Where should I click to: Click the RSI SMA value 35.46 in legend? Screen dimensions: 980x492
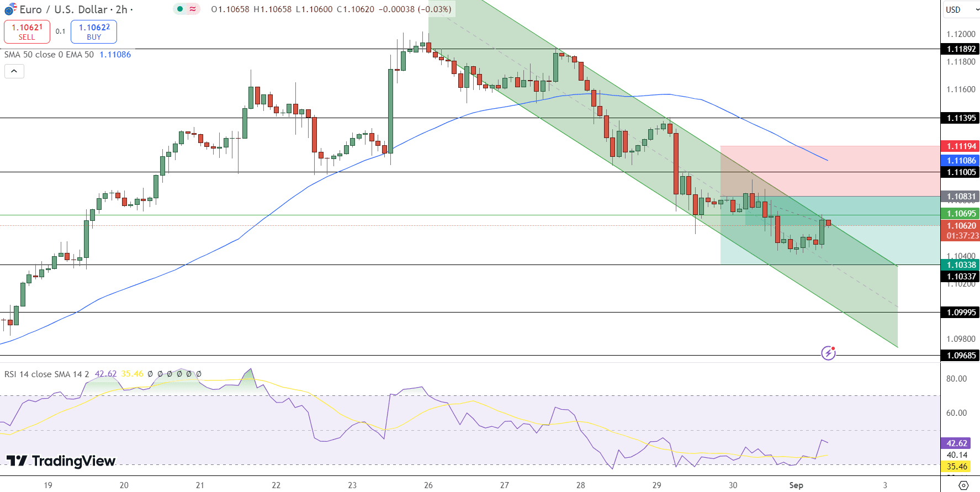tap(132, 374)
